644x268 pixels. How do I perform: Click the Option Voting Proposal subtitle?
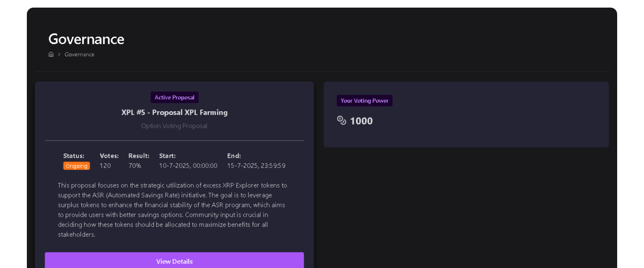(x=174, y=126)
